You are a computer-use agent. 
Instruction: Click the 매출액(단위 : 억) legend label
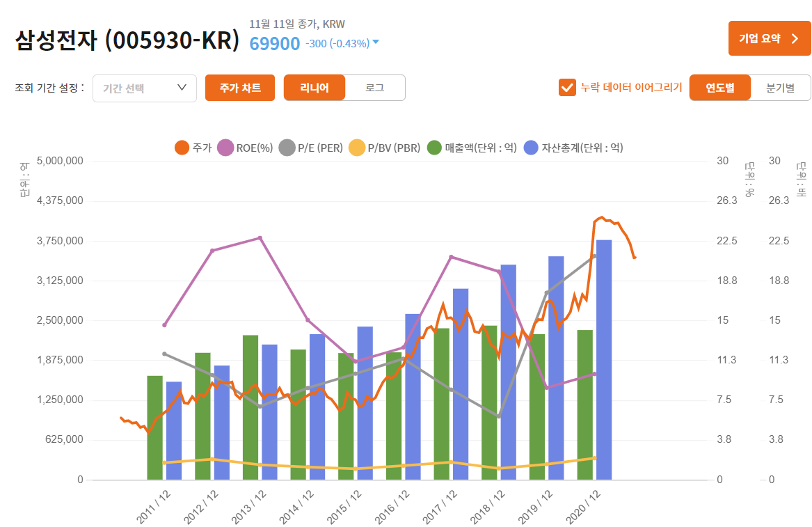pos(481,148)
